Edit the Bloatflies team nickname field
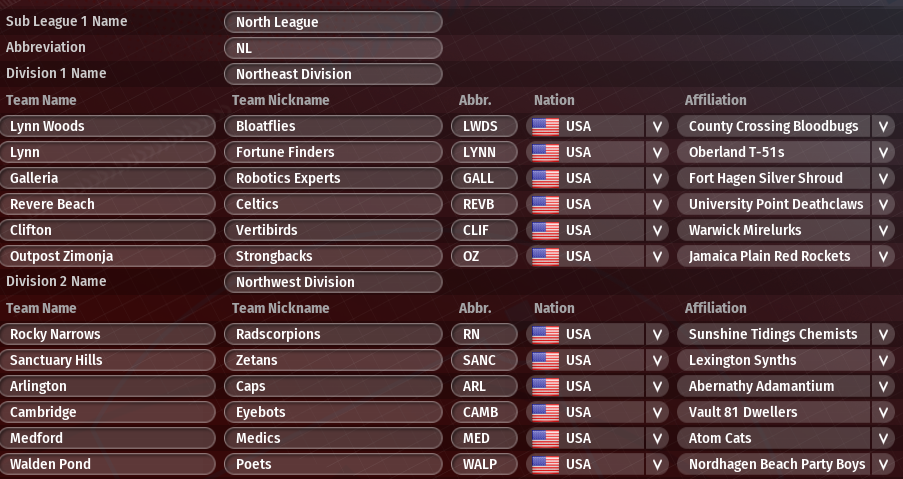 click(333, 126)
